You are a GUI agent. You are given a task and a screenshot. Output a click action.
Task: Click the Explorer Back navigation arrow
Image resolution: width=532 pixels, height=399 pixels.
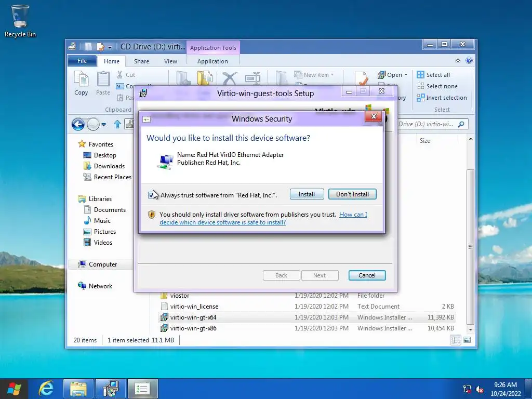point(78,124)
